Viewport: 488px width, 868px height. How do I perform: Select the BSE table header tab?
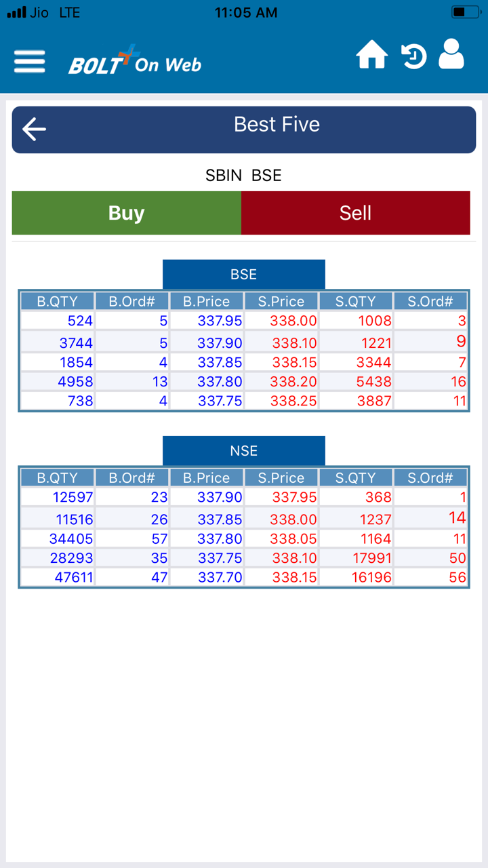pyautogui.click(x=243, y=275)
